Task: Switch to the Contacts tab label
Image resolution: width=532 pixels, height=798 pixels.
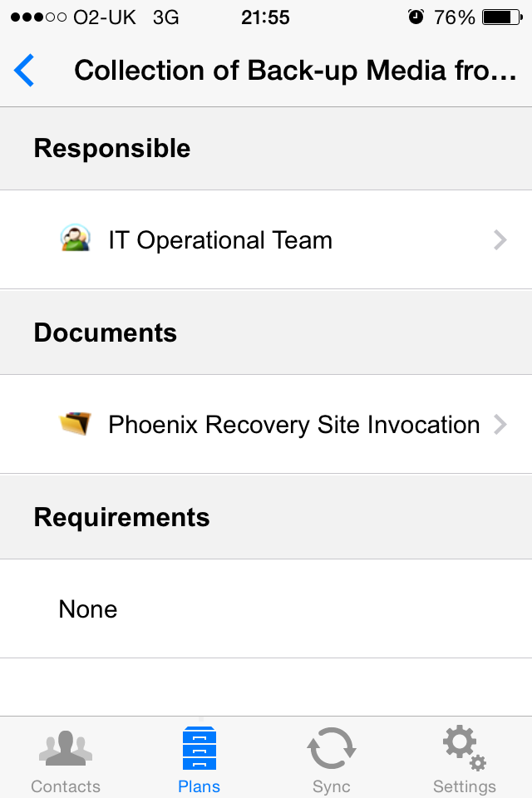Action: (66, 786)
